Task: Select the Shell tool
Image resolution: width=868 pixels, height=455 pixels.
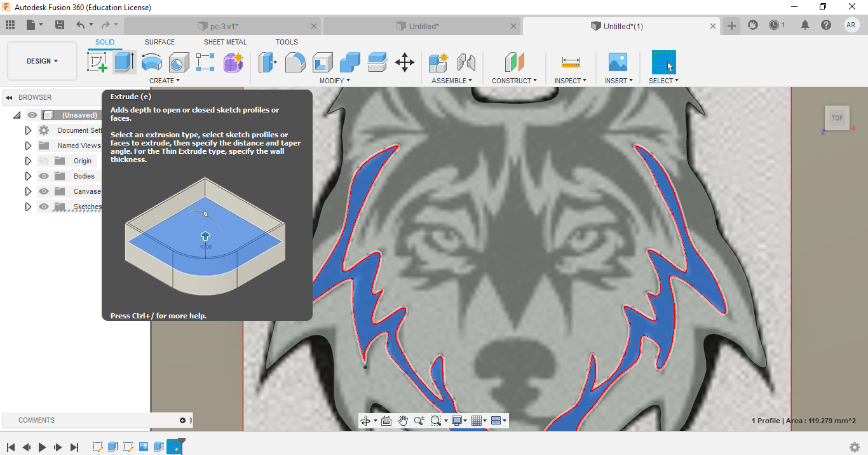Action: click(x=323, y=62)
